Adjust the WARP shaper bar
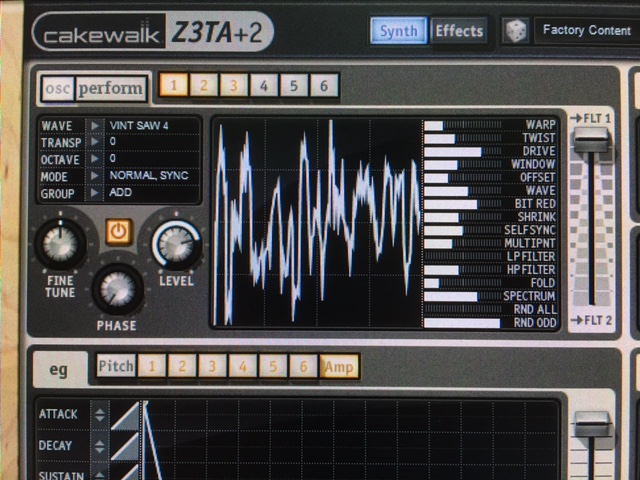 [x=462, y=125]
